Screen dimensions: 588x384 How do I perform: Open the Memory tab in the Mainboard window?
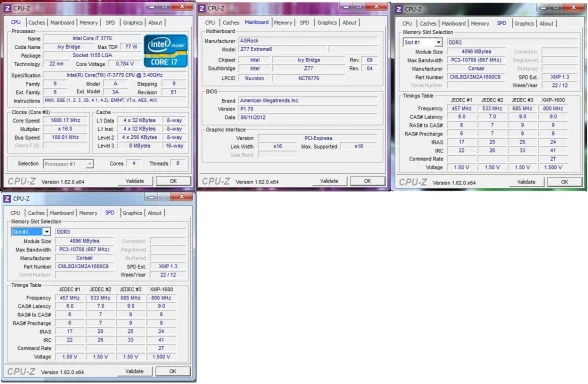point(283,22)
